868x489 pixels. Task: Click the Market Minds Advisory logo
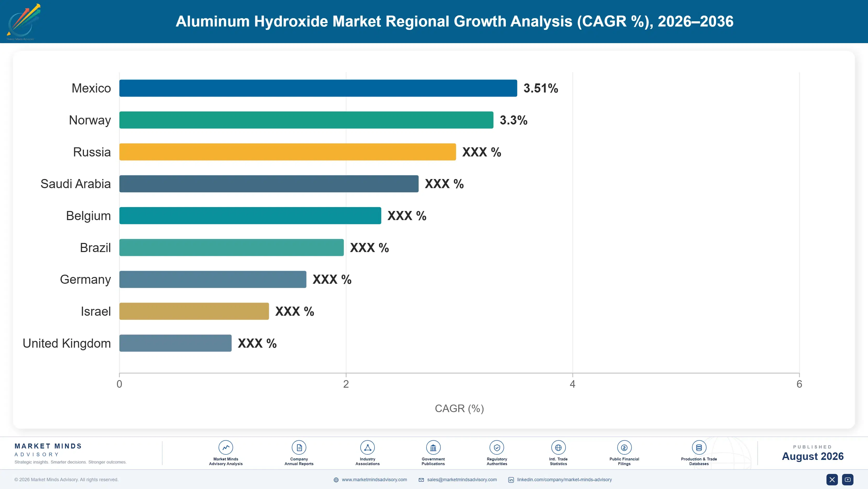pyautogui.click(x=23, y=22)
